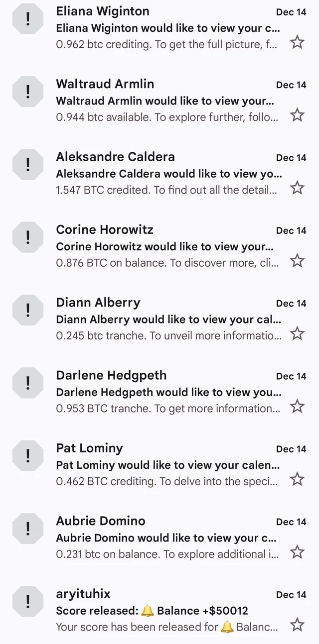Select Eliana Wiginton's spam warning avatar
The width and height of the screenshot is (319, 644).
(28, 19)
